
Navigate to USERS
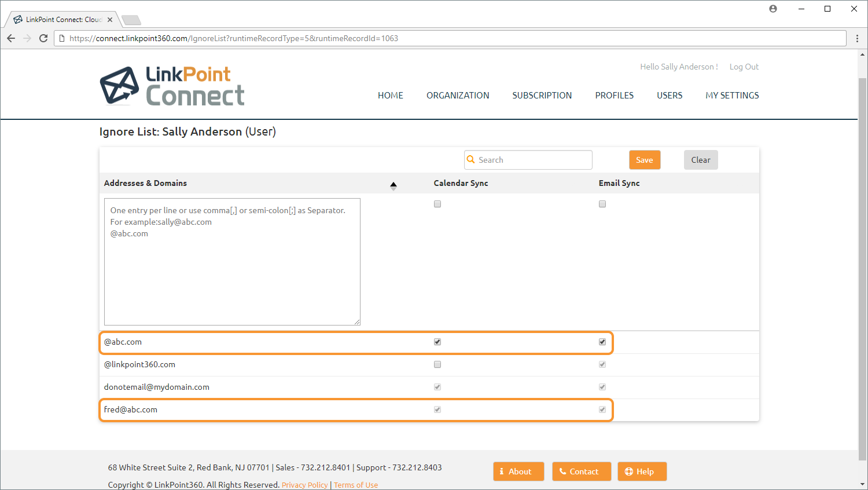pyautogui.click(x=670, y=96)
